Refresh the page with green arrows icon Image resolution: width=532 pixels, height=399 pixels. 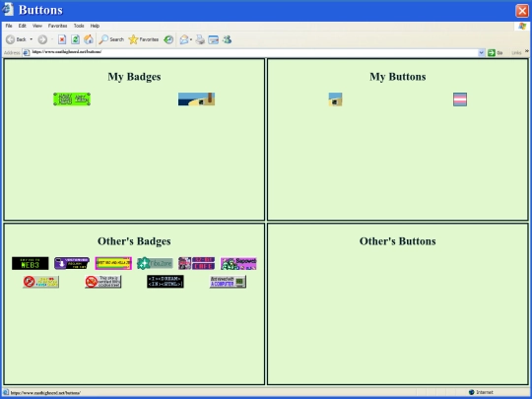point(75,39)
